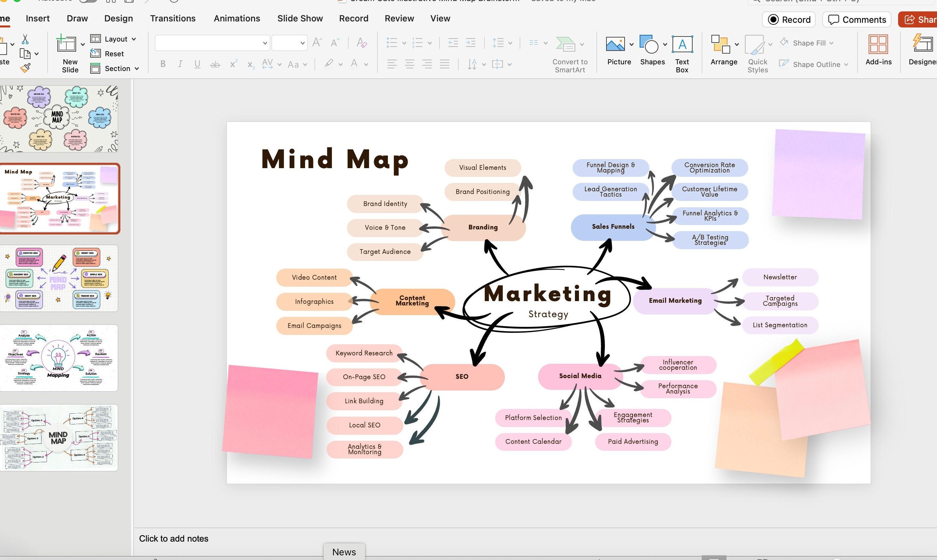Image resolution: width=937 pixels, height=560 pixels.
Task: Toggle italic formatting
Action: pyautogui.click(x=180, y=64)
